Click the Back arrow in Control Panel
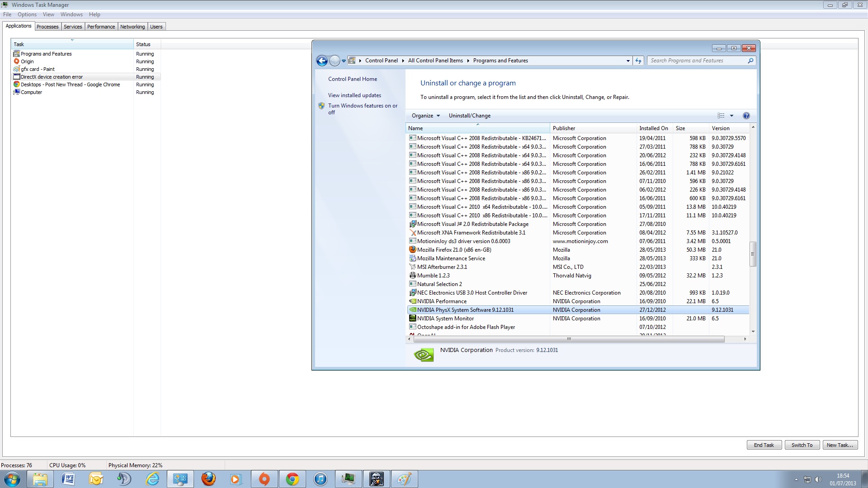This screenshot has width=868, height=488. [x=322, y=61]
